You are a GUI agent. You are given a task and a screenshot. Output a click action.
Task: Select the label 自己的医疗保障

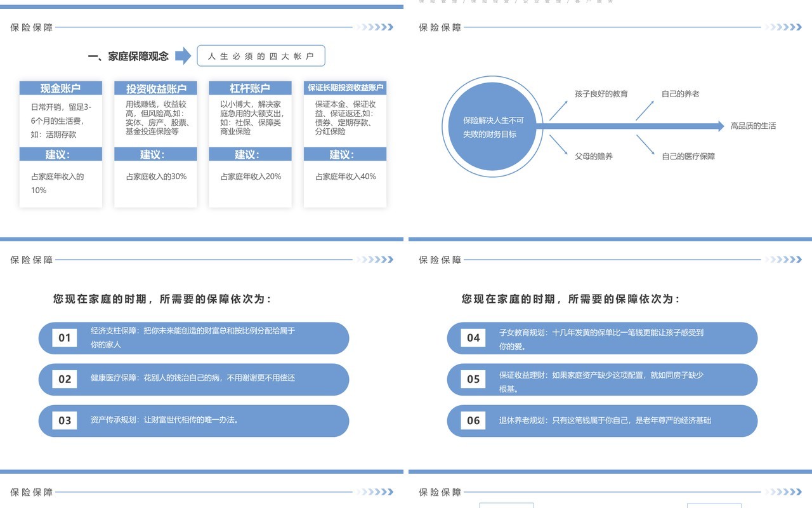(688, 156)
